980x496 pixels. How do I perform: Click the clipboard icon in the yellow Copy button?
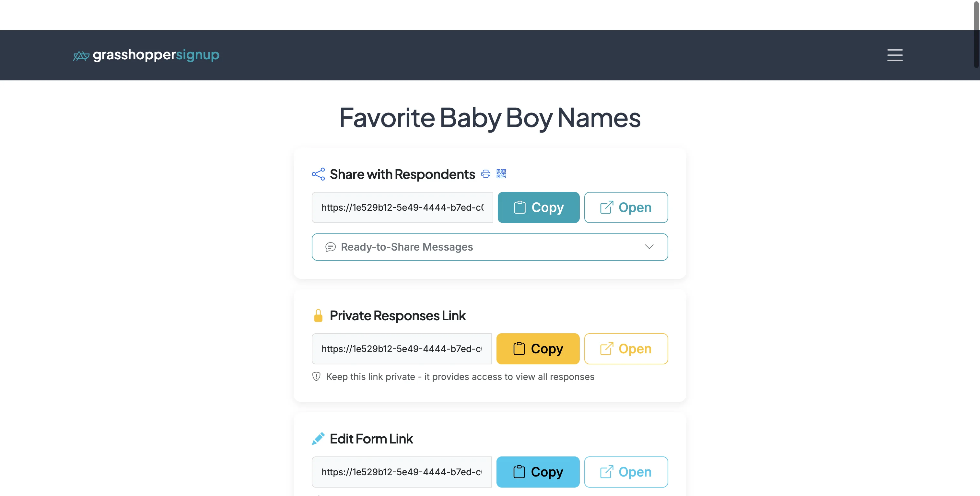(519, 348)
